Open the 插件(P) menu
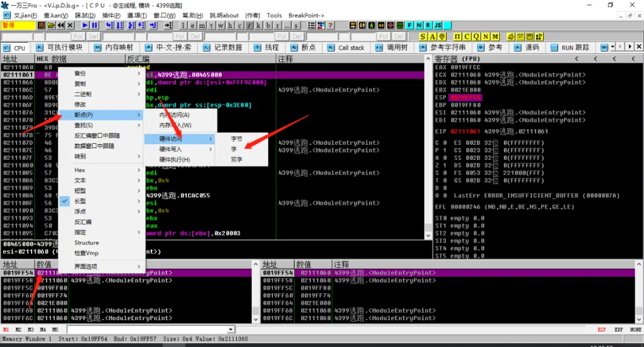 [112, 15]
